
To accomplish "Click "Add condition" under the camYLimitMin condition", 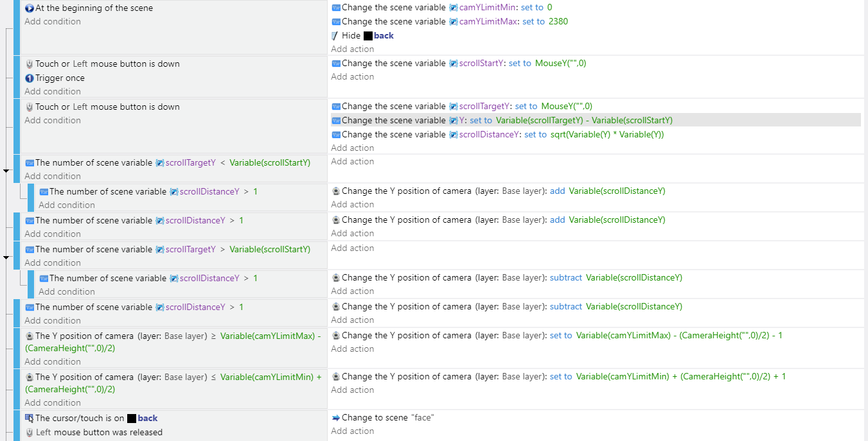I will [53, 402].
